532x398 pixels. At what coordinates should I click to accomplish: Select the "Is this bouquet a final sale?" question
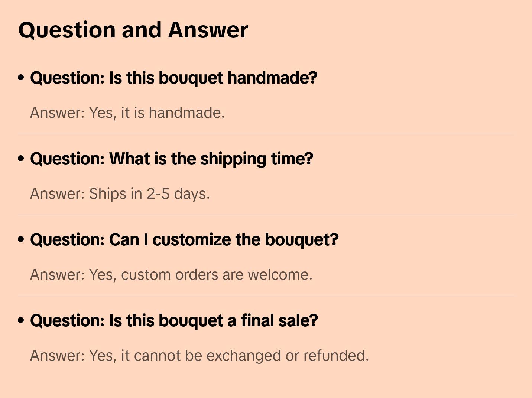tap(174, 321)
